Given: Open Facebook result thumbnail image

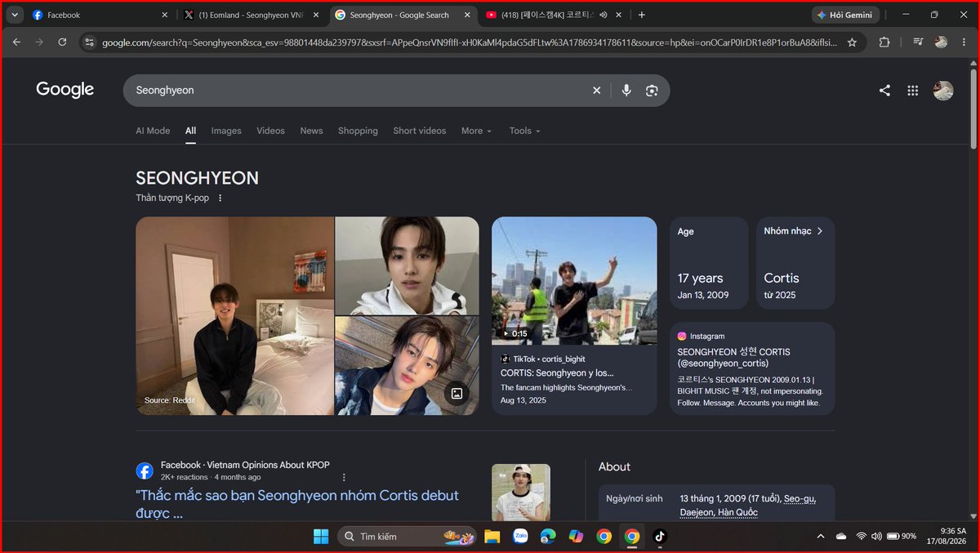Looking at the screenshot, I should tap(521, 493).
